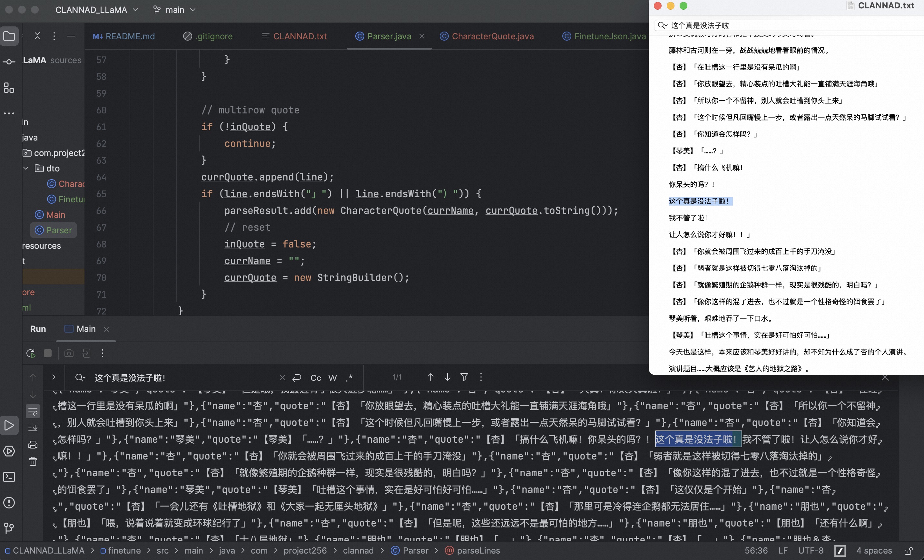Image resolution: width=924 pixels, height=560 pixels.
Task: Click clannad in the breadcrumb bar
Action: (359, 551)
